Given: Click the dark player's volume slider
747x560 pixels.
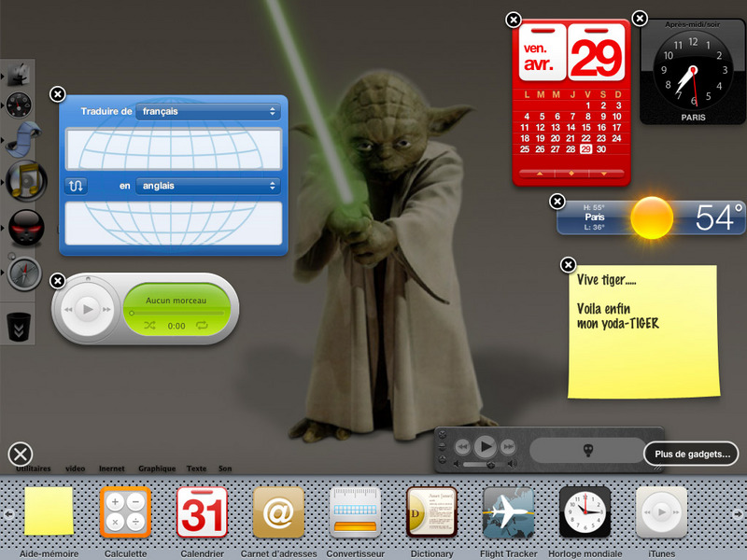Looking at the screenshot, I should click(x=484, y=464).
